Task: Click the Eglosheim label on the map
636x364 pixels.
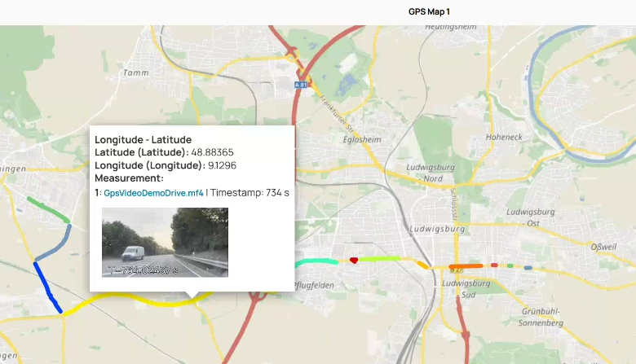Action: point(362,140)
